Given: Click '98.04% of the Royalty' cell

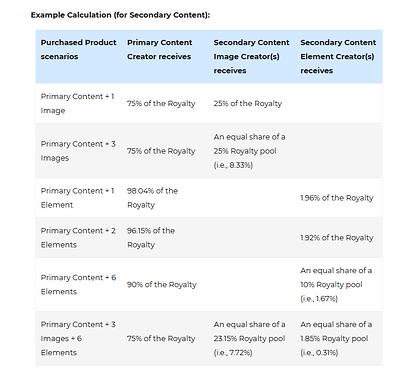Looking at the screenshot, I should tap(152, 198).
